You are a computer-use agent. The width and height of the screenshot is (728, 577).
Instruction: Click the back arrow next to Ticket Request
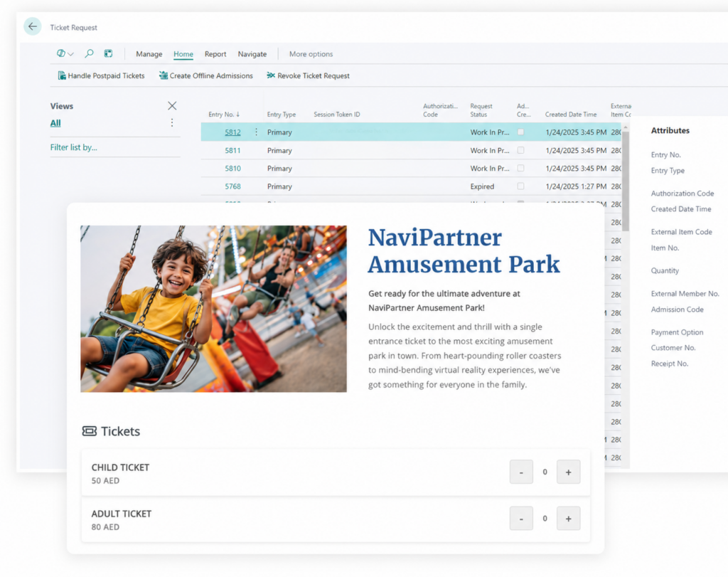(33, 26)
